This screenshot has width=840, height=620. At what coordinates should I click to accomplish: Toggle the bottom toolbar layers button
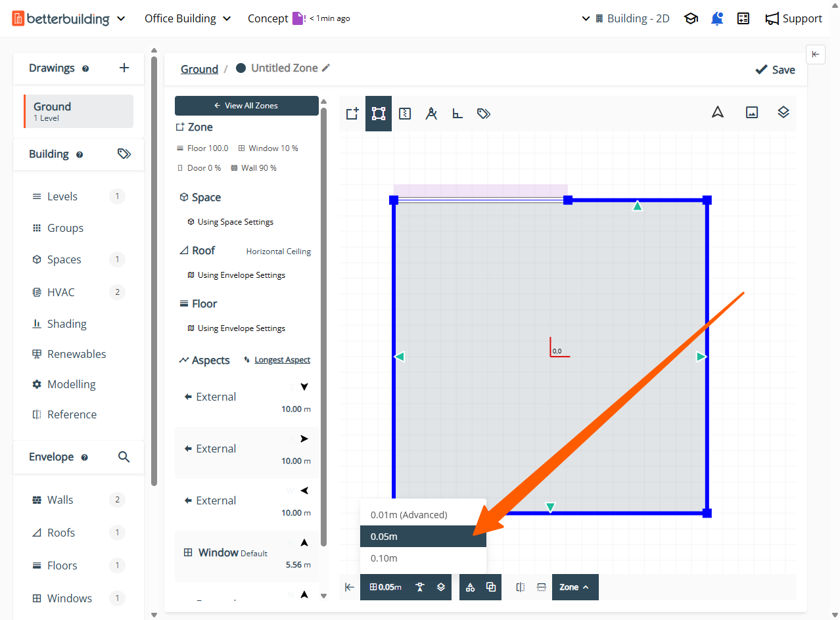point(441,587)
